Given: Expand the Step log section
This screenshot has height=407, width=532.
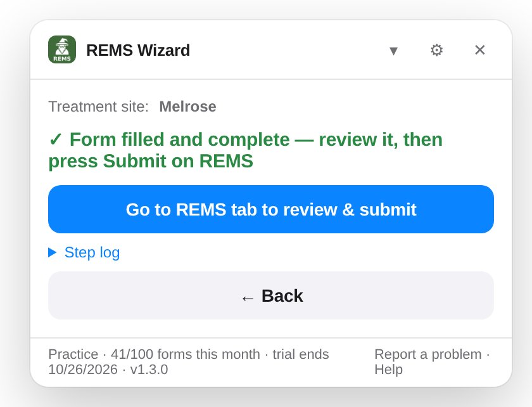Looking at the screenshot, I should tap(84, 252).
